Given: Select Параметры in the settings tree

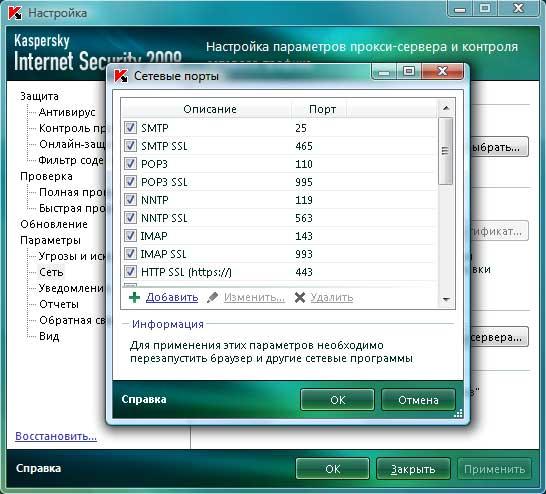Looking at the screenshot, I should [x=50, y=240].
